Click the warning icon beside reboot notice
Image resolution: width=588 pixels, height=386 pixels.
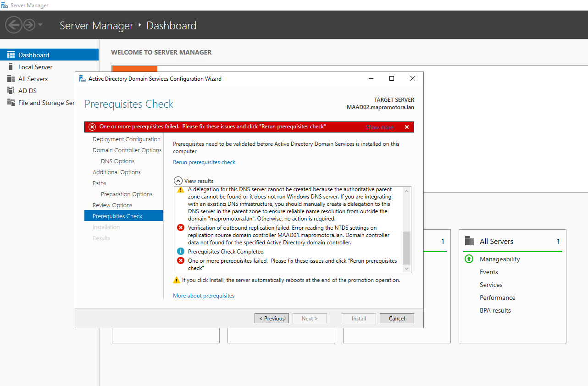177,280
